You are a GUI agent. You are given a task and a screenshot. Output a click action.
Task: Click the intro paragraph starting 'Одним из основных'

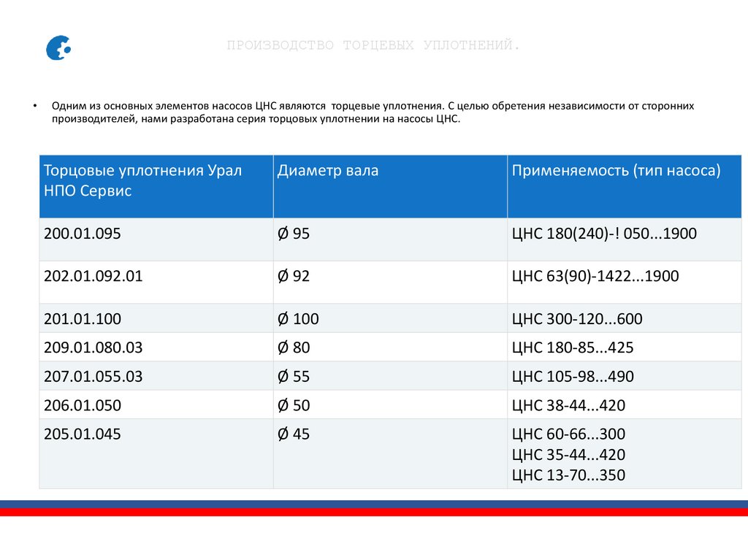pos(373,112)
